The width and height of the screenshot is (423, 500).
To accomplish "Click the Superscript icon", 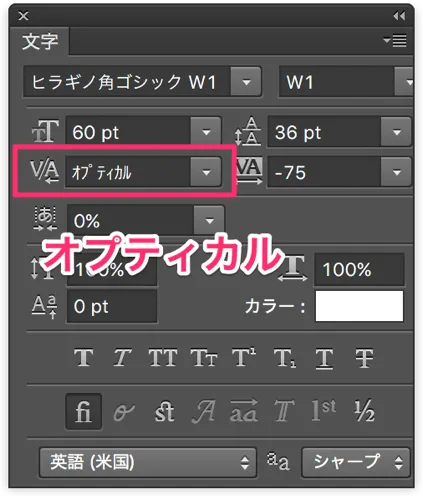I will click(244, 358).
